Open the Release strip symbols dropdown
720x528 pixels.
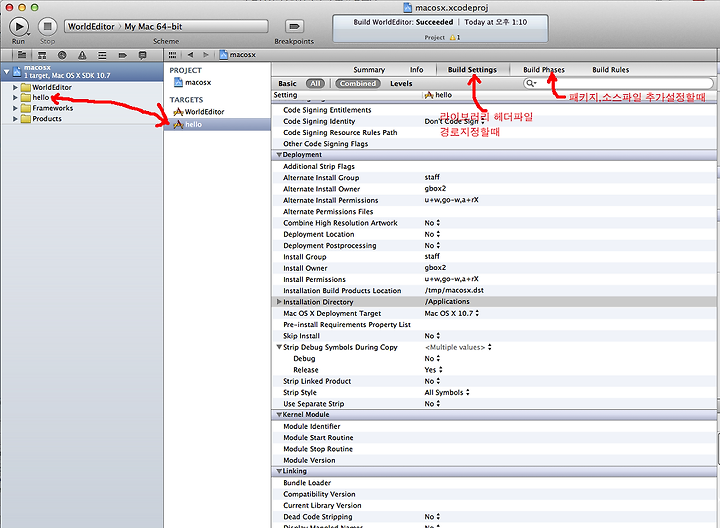click(433, 370)
